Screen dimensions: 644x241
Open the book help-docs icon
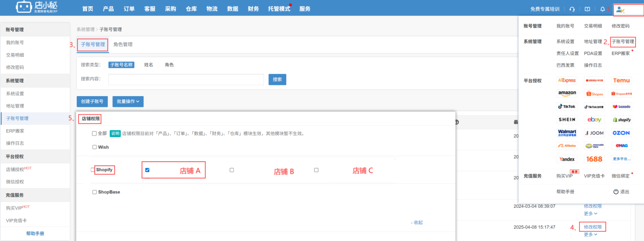(587, 9)
